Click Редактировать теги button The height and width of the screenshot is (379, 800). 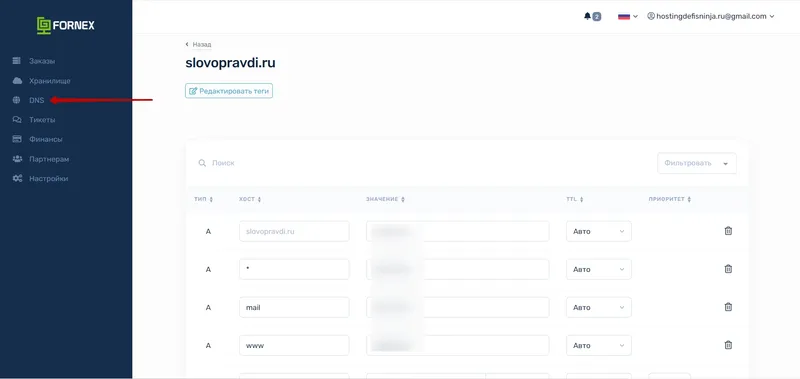pos(229,91)
